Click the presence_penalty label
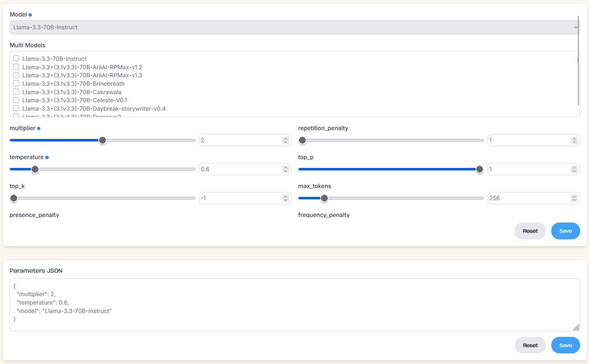Screen dimensions: 589x364 (34, 215)
